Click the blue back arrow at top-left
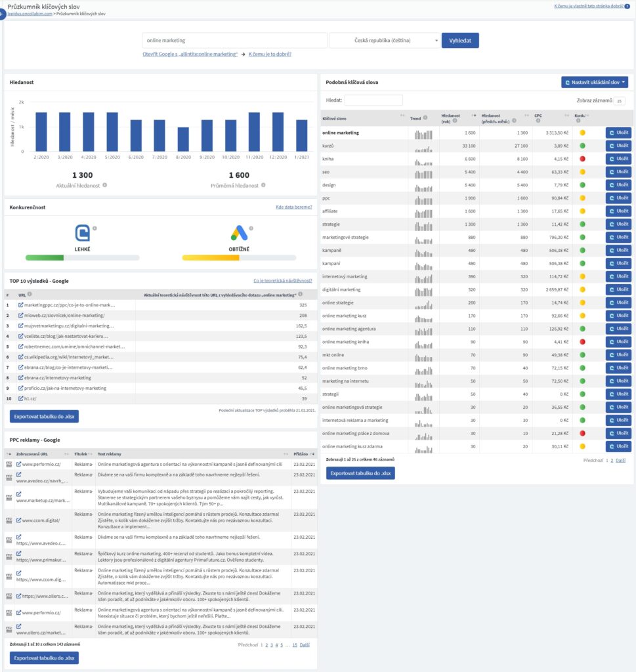Image resolution: width=636 pixels, height=672 pixels. coord(2,13)
